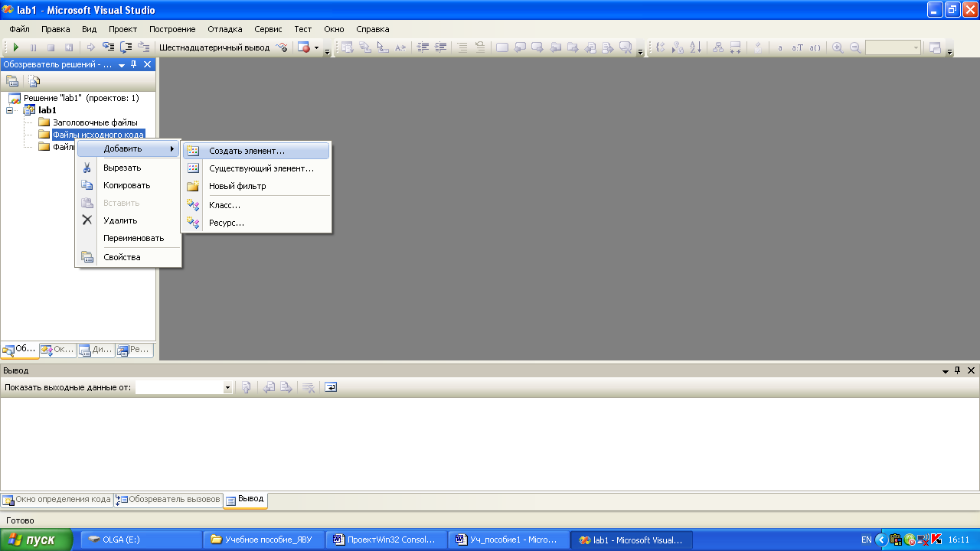Switch to 'Обозреватель вызовов' tab
This screenshot has width=980, height=551.
point(168,500)
